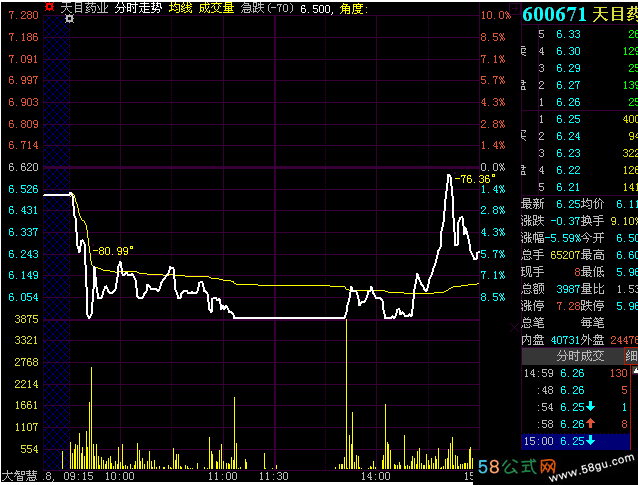Select the 14:59 6.26 130 trade row
The height and width of the screenshot is (485, 638).
(x=575, y=373)
